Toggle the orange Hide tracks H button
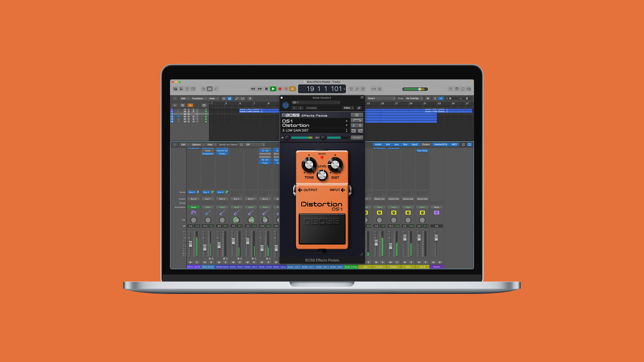 click(190, 105)
